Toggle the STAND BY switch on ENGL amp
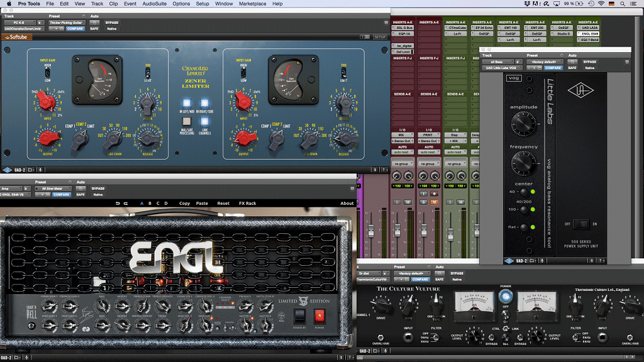 299,316
